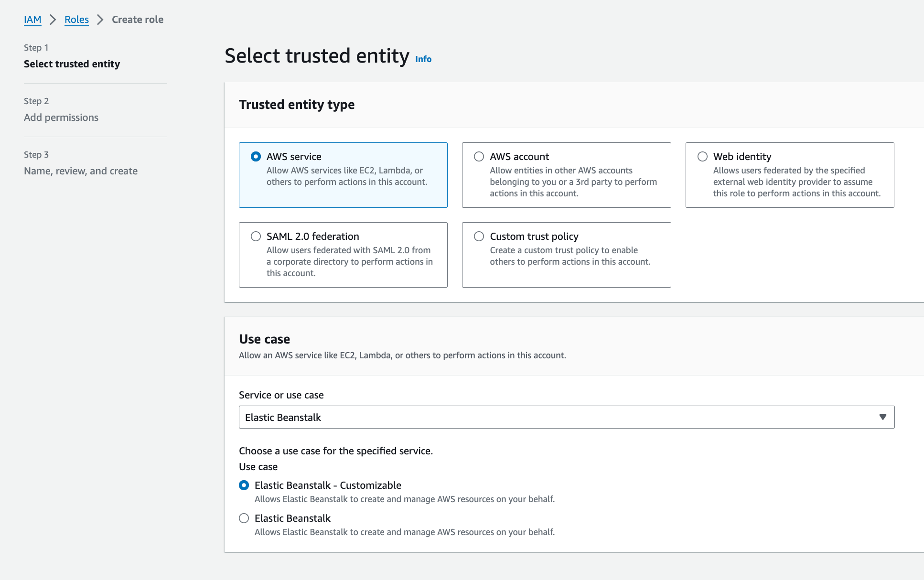Click the Web identity option card

tap(790, 175)
